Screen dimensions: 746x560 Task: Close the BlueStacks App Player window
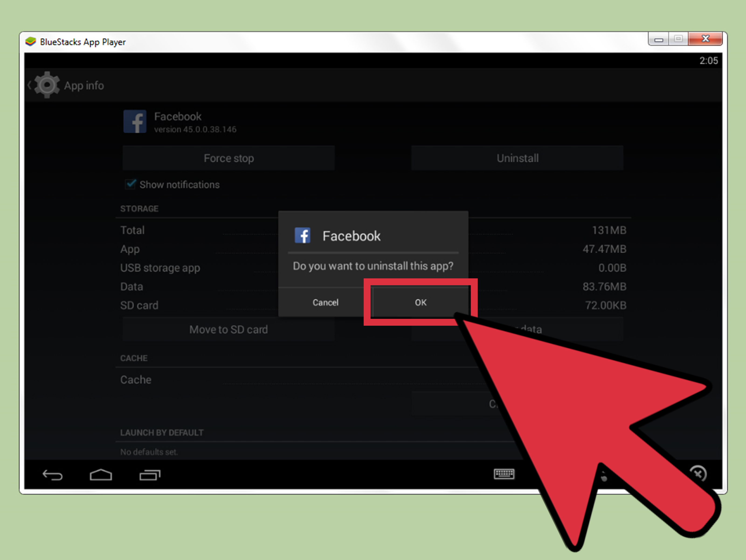[705, 39]
